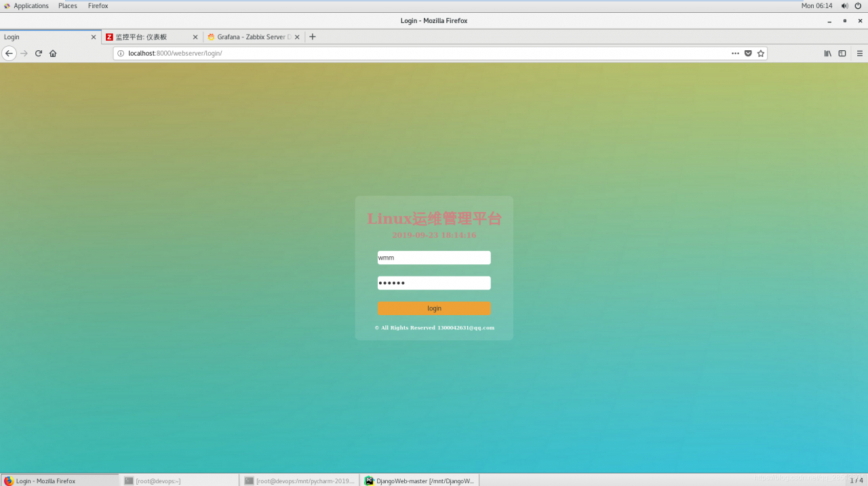Screen dimensions: 868x486
Task: Reload the current page
Action: click(x=39, y=53)
